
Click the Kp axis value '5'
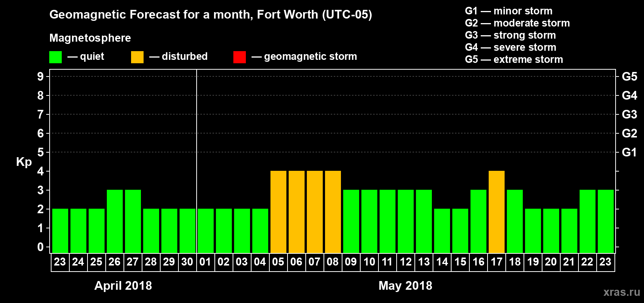[x=41, y=152]
